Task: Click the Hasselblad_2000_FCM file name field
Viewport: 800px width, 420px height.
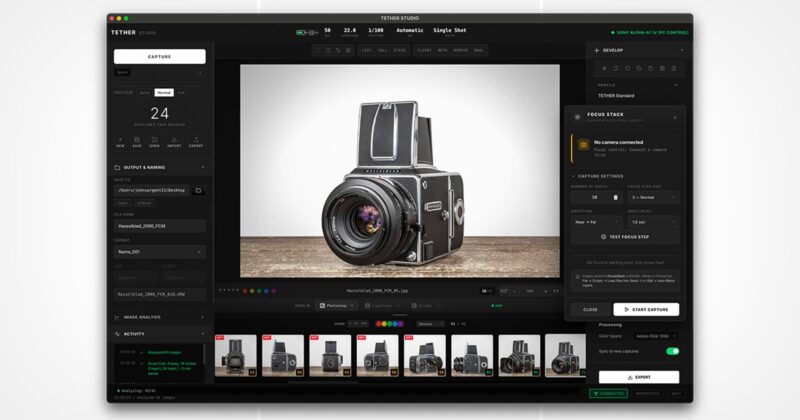Action: [x=160, y=226]
